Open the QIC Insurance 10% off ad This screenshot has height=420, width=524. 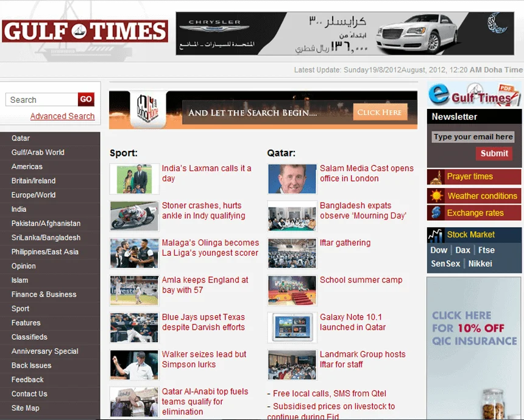(473, 348)
